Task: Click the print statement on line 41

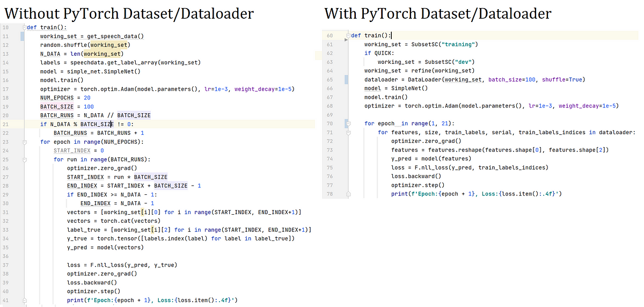Action: coord(152,300)
